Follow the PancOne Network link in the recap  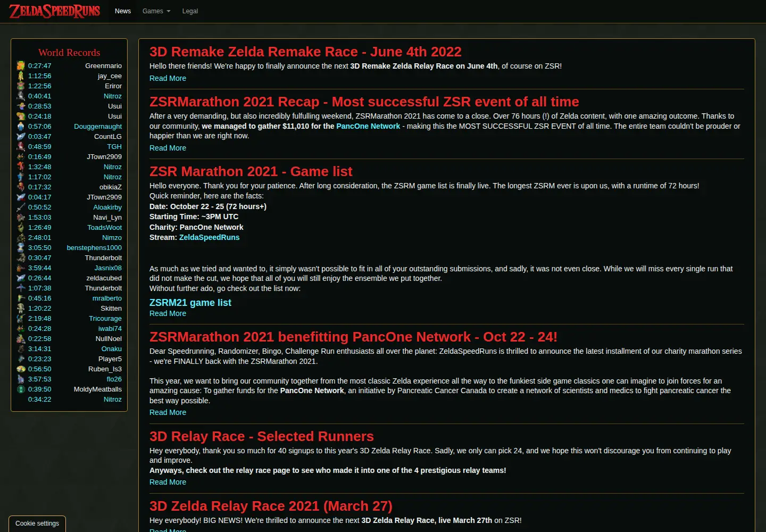[x=368, y=126]
